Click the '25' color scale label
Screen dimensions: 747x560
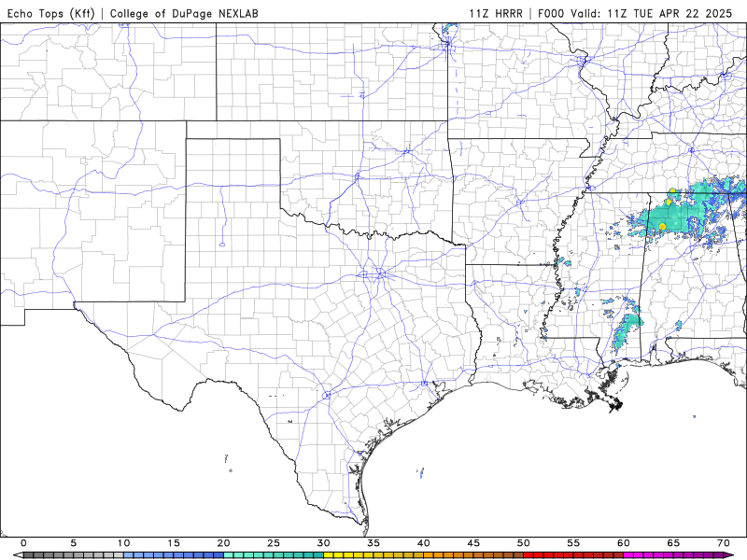click(274, 543)
